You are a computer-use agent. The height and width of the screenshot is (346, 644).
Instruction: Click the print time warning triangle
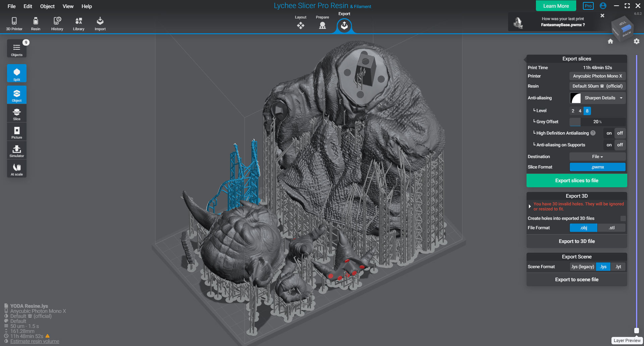[x=48, y=336]
